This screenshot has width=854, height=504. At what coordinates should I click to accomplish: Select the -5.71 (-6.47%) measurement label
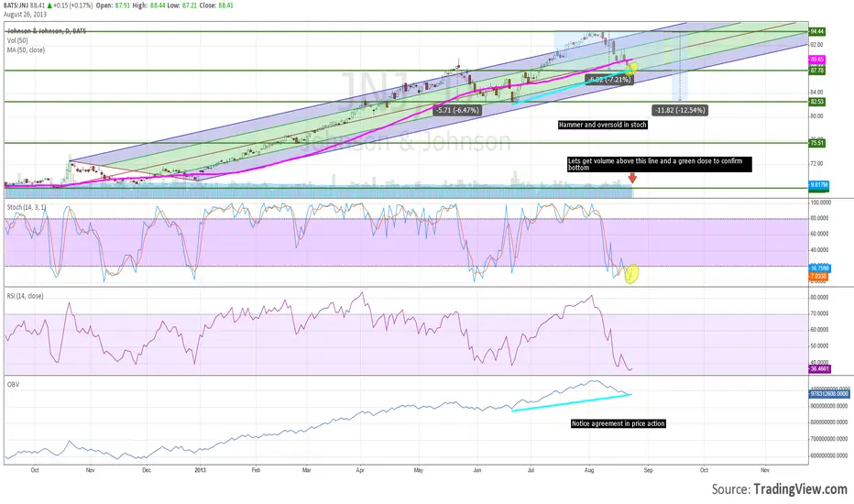[x=458, y=110]
